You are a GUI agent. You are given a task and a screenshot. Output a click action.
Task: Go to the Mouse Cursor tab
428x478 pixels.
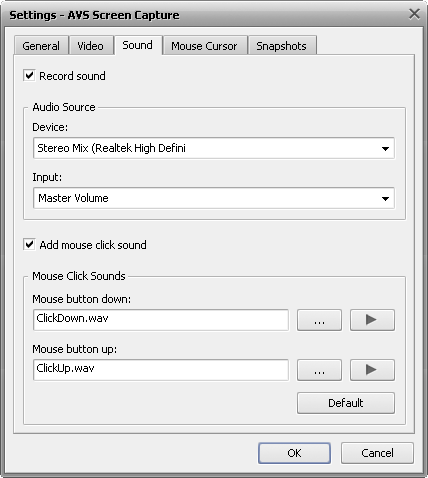pyautogui.click(x=204, y=46)
